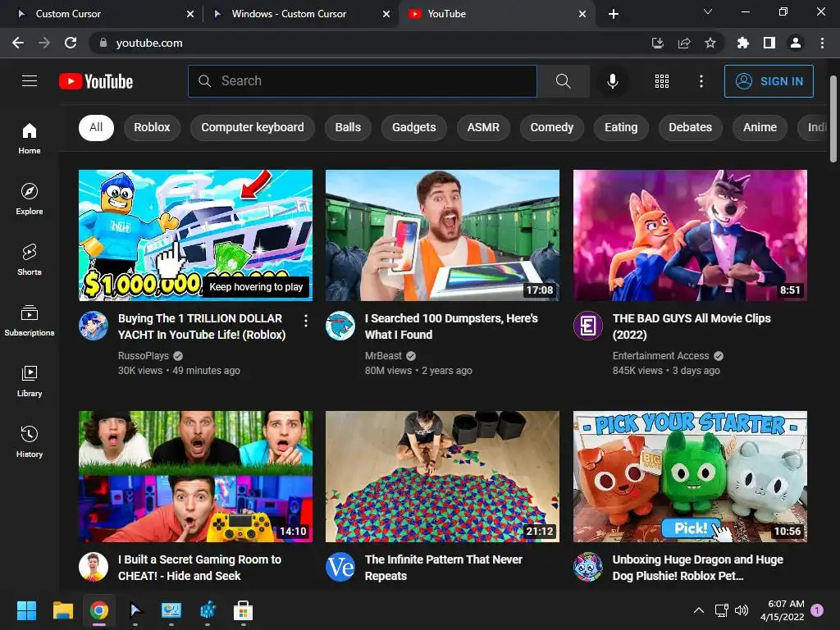Click the Ve channel avatar
Screen dimensions: 840x630
340,567
